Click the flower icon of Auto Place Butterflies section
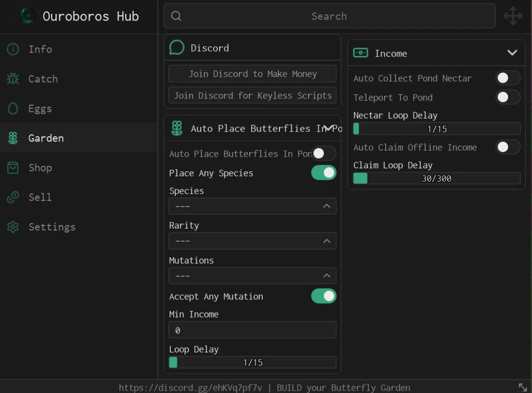Image resolution: width=532 pixels, height=393 pixels. click(x=177, y=128)
